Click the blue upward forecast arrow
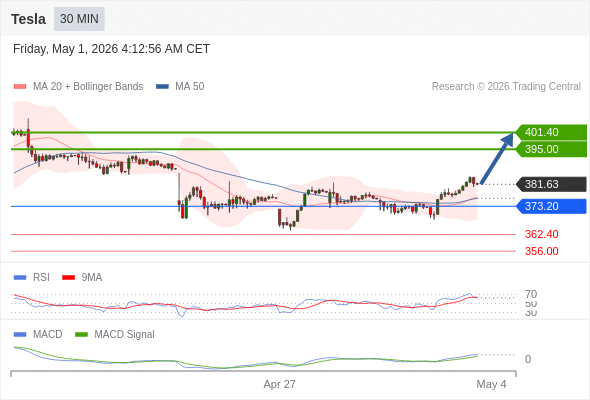 click(x=497, y=158)
